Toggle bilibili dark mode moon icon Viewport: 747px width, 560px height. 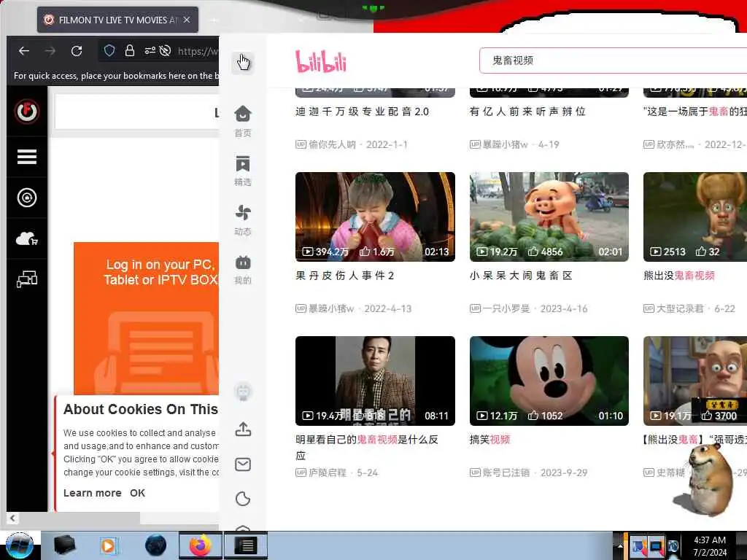243,499
